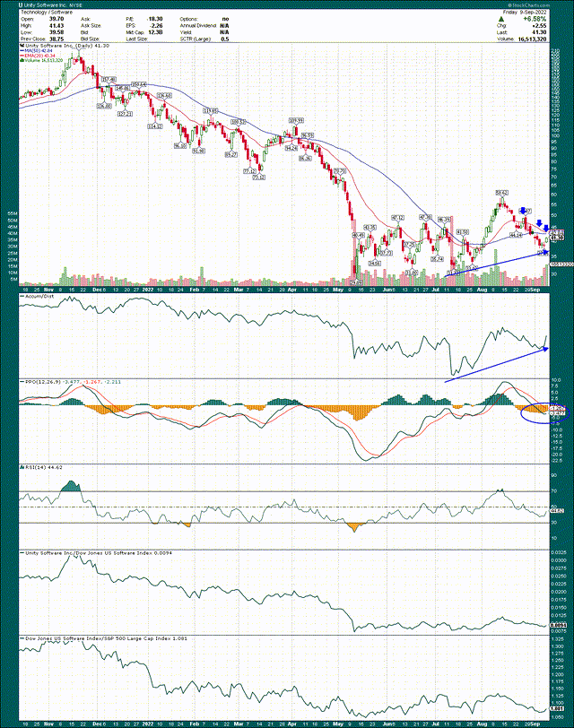Click the Chg value +2.55

(x=539, y=26)
